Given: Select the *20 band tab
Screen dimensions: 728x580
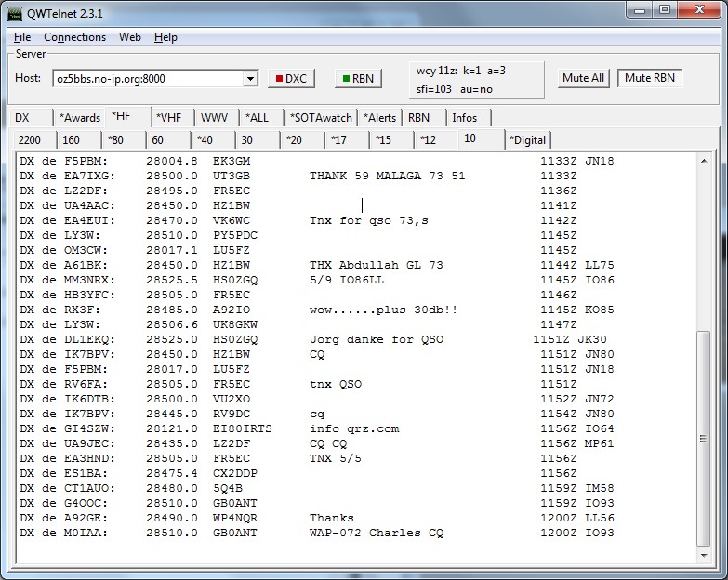Looking at the screenshot, I should point(298,140).
